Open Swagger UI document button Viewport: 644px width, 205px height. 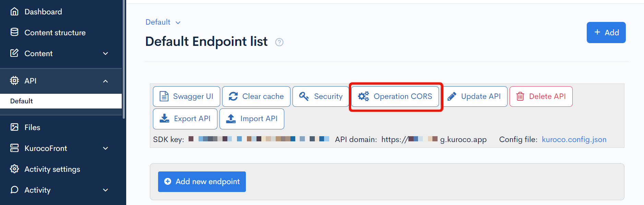tap(186, 97)
